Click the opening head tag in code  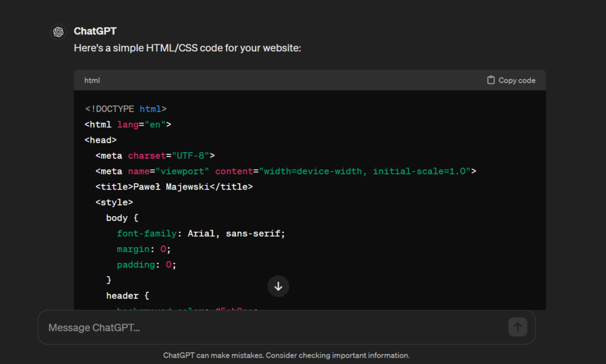[x=101, y=140]
